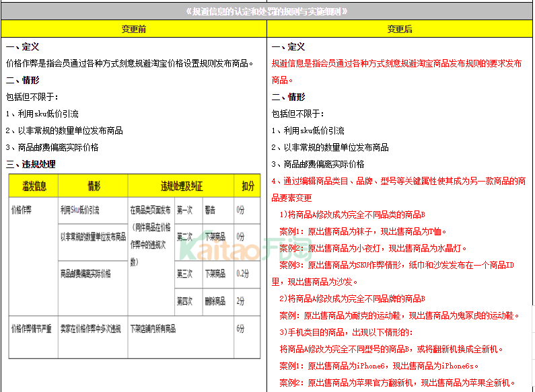The width and height of the screenshot is (535, 392).
Task: Click the sentence starting 价格作弊是指会员
Action: pyautogui.click(x=130, y=63)
